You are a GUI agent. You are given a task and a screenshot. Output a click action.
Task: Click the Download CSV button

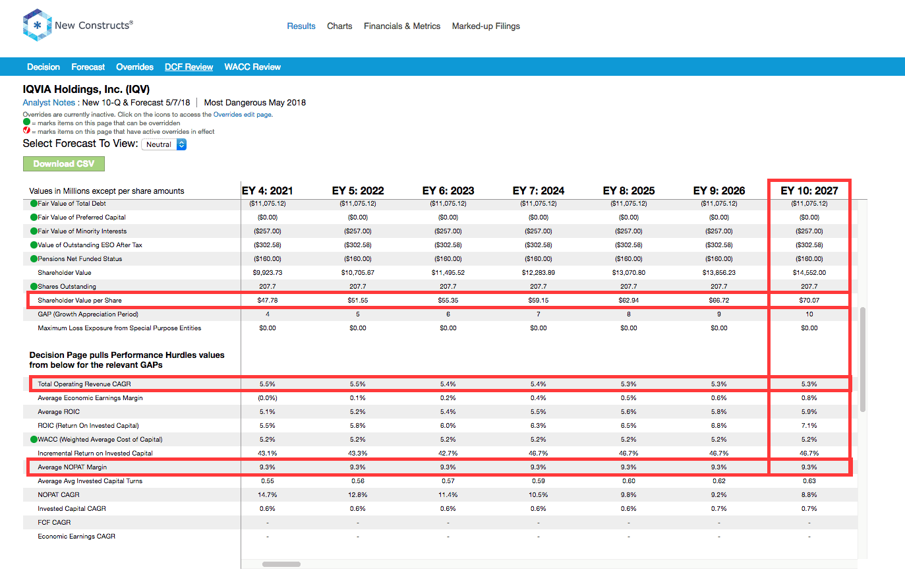(64, 163)
